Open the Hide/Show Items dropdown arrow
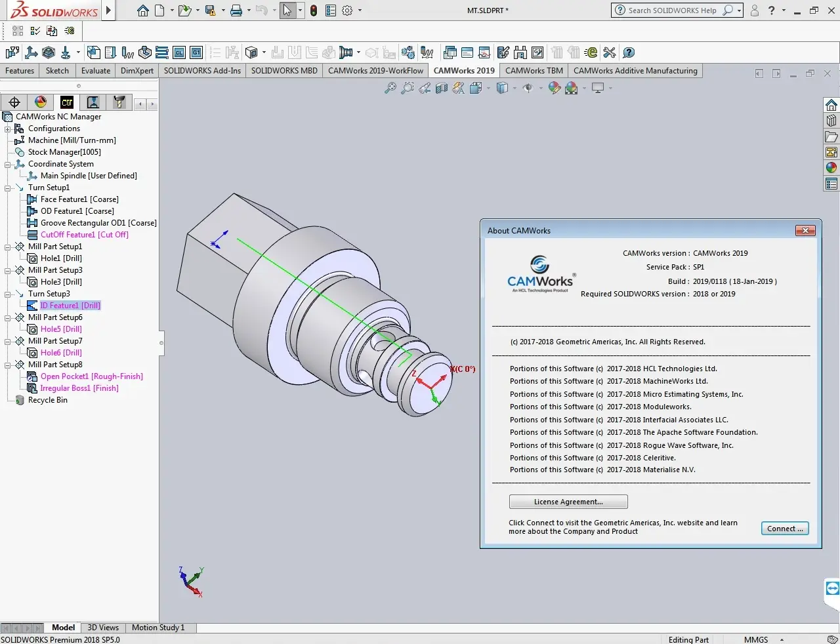This screenshot has width=840, height=644. click(x=540, y=88)
